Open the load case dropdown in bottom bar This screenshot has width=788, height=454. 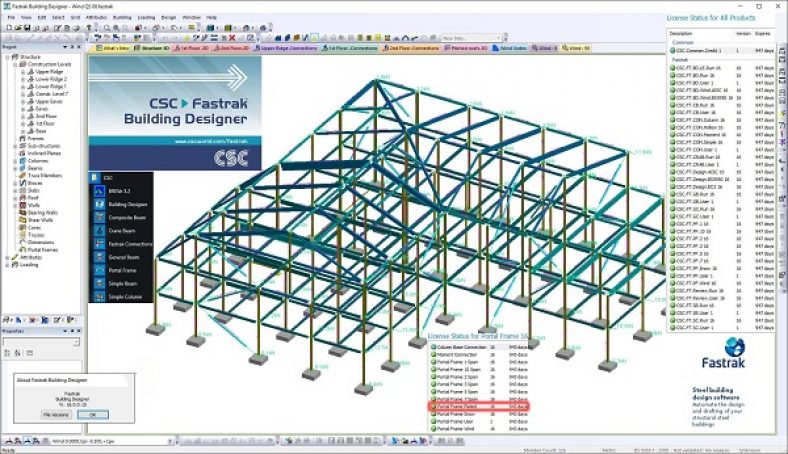[x=170, y=441]
